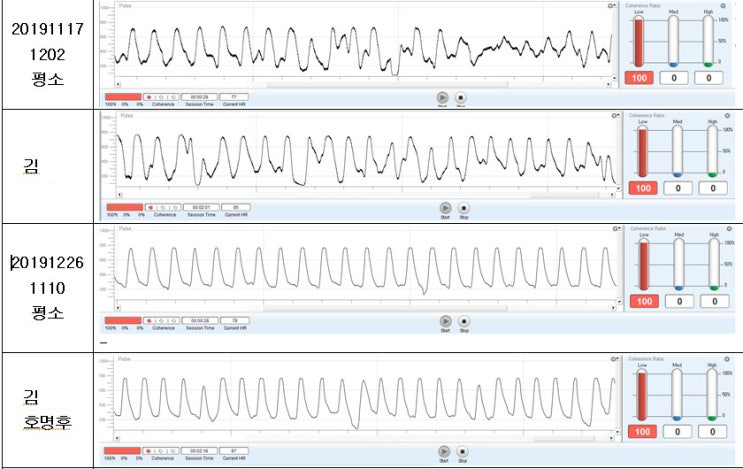Click Stop in the 김 호명후 panel

pyautogui.click(x=462, y=451)
